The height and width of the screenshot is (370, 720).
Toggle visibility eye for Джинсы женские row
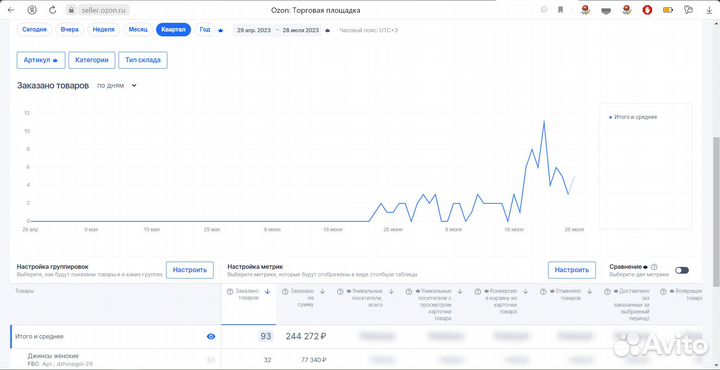(x=211, y=359)
